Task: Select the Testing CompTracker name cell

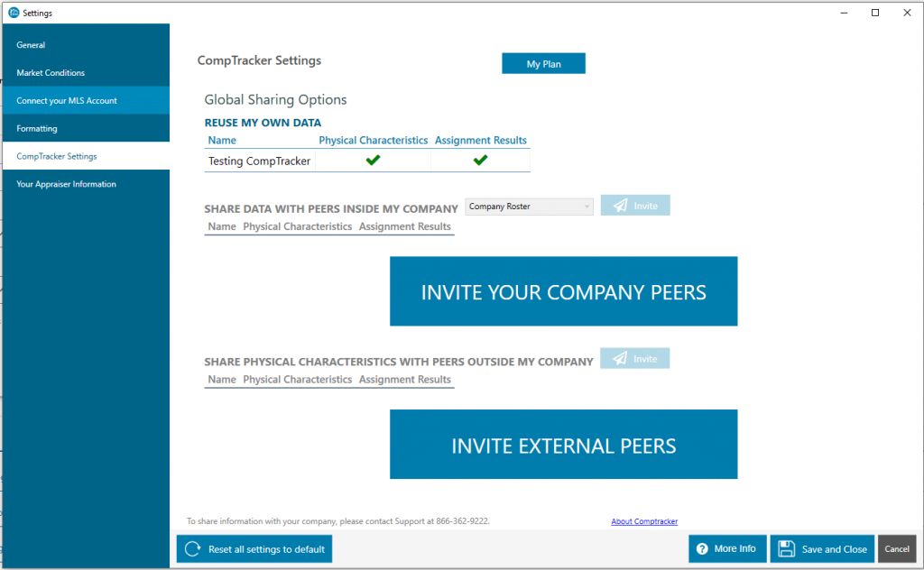Action: pyautogui.click(x=259, y=161)
